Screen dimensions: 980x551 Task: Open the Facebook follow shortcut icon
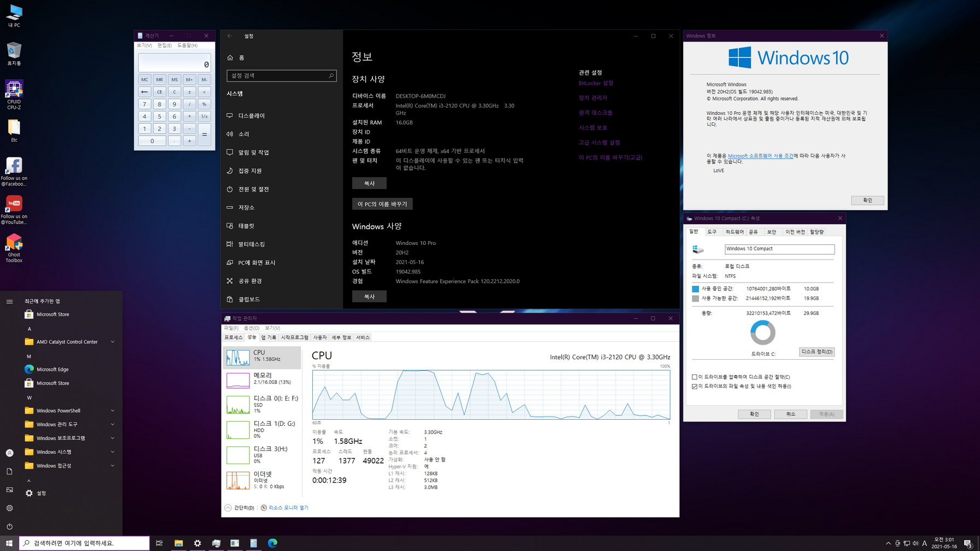point(14,171)
